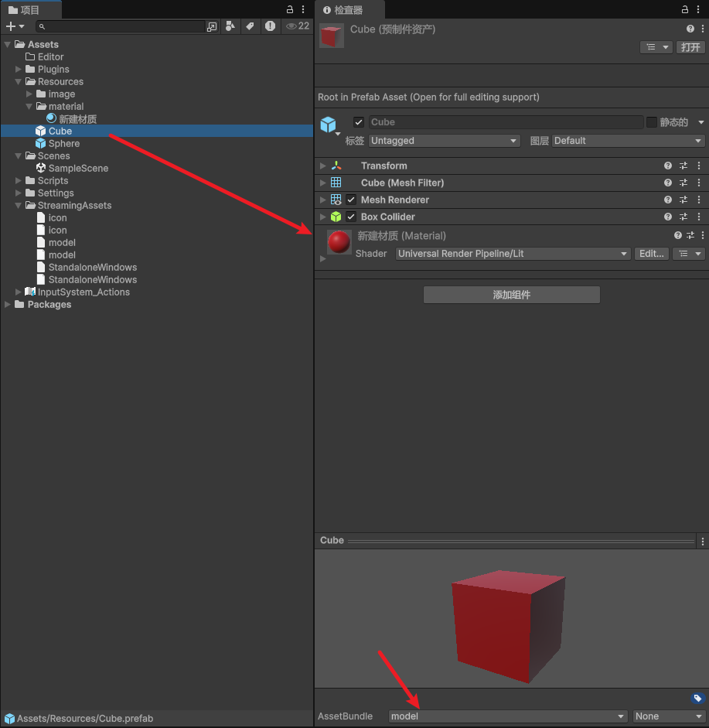Expand the Scripts folder in Assets
Image resolution: width=709 pixels, height=728 pixels.
coord(17,180)
